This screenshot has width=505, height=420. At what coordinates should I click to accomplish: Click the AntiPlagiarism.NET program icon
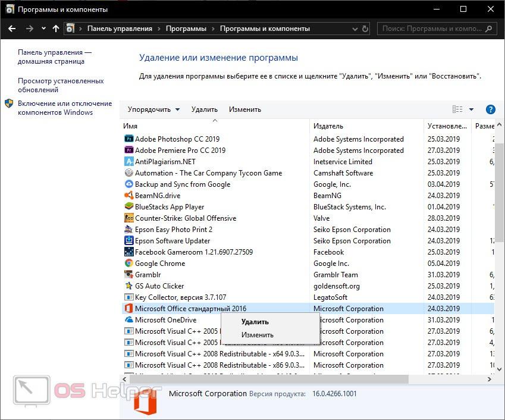[x=129, y=161]
